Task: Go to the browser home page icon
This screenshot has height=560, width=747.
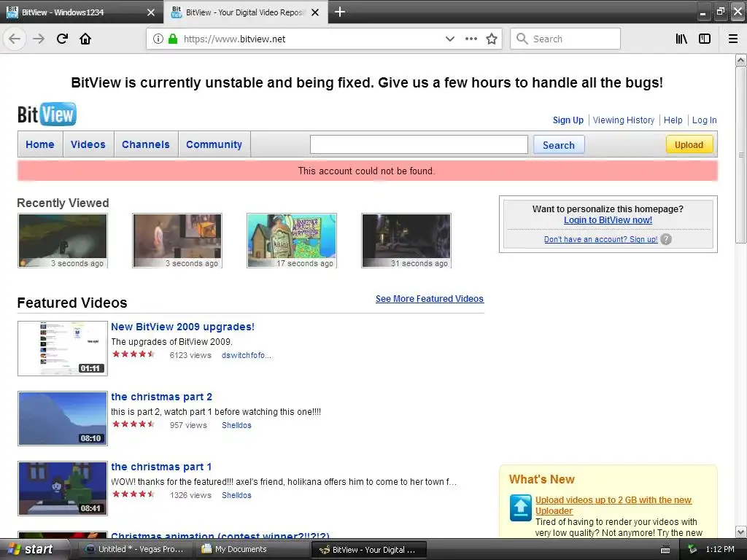Action: [x=85, y=39]
